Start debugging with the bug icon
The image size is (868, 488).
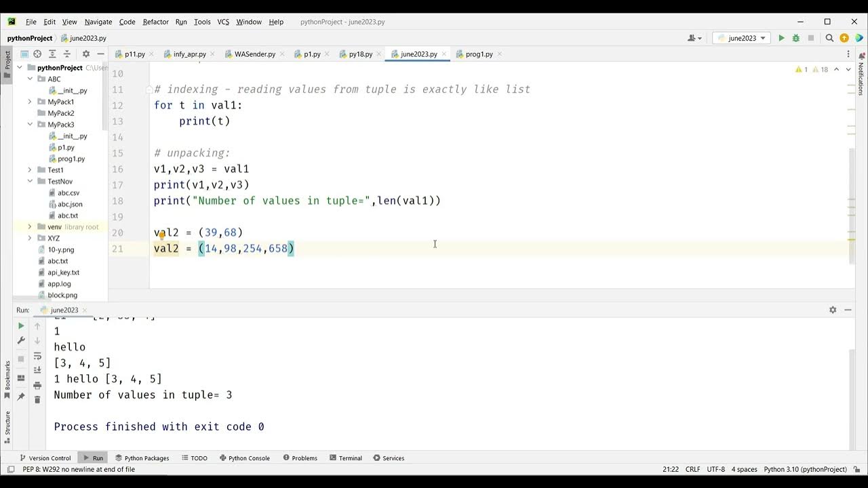point(795,39)
